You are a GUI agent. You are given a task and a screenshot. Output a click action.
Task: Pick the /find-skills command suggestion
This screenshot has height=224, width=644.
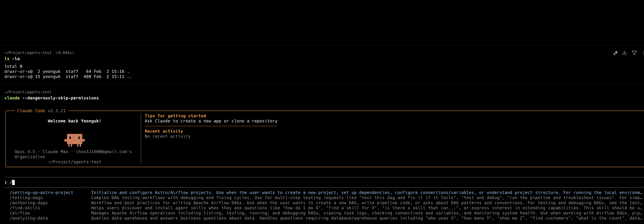[25, 208]
